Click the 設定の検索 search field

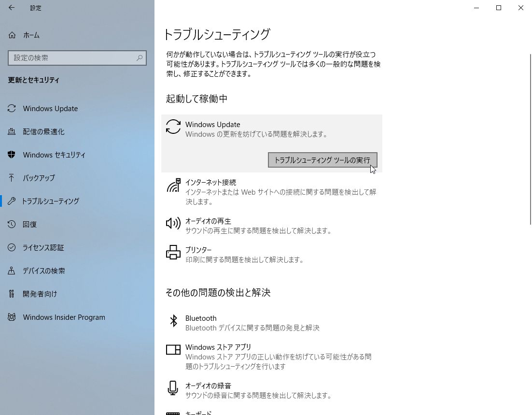(77, 58)
